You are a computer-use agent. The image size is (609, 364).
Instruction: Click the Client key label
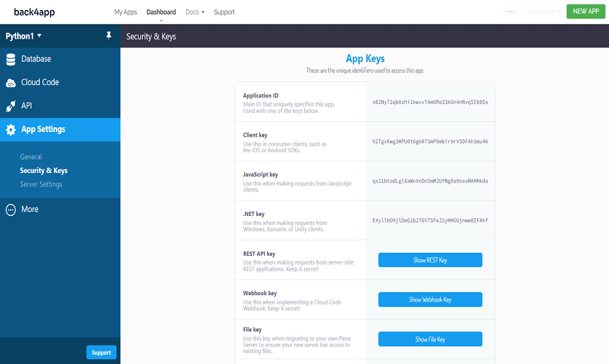click(x=255, y=135)
